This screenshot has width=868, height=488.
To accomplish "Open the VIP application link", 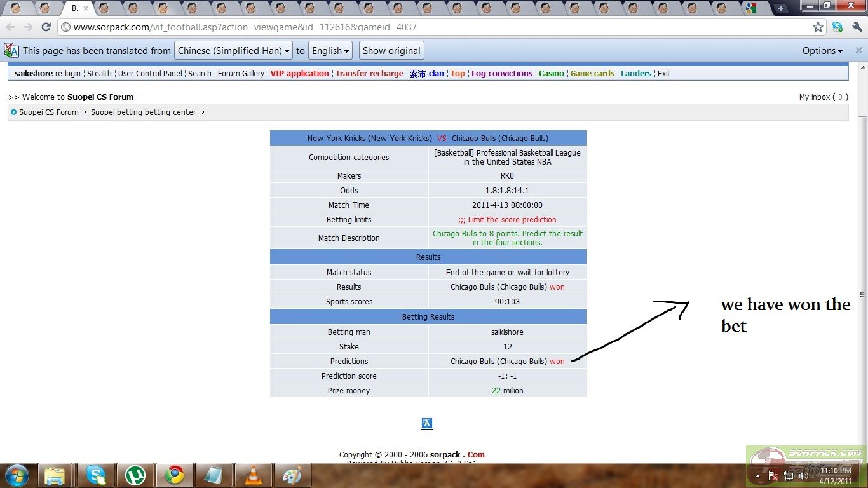I will (x=299, y=74).
